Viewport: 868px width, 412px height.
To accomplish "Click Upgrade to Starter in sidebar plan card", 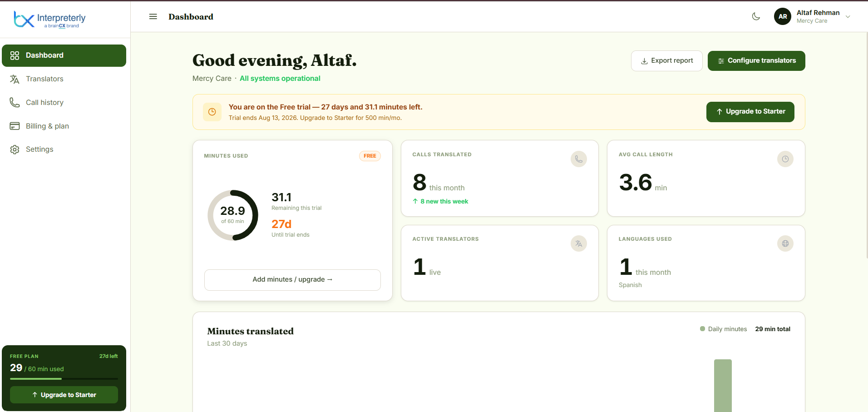I will click(64, 395).
